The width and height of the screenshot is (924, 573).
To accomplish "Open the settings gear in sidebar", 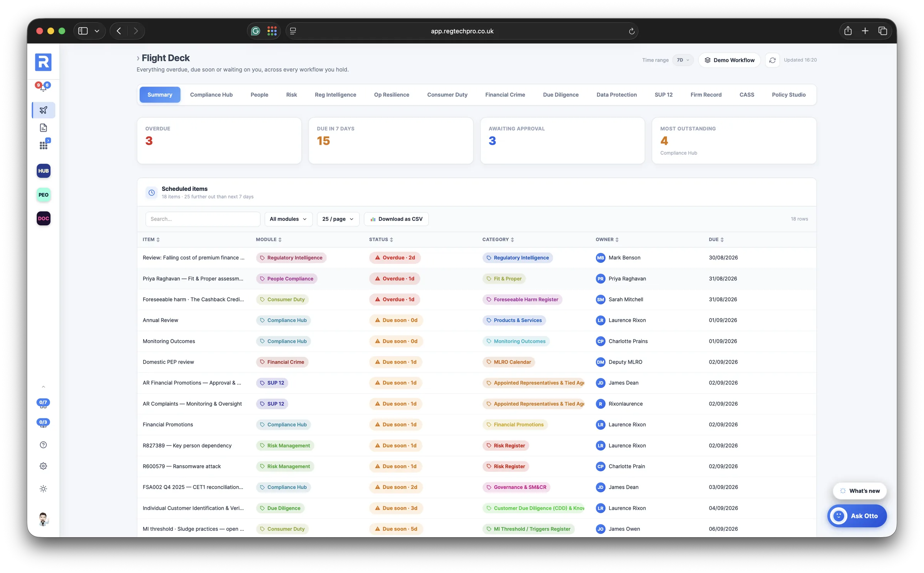I will tap(43, 466).
